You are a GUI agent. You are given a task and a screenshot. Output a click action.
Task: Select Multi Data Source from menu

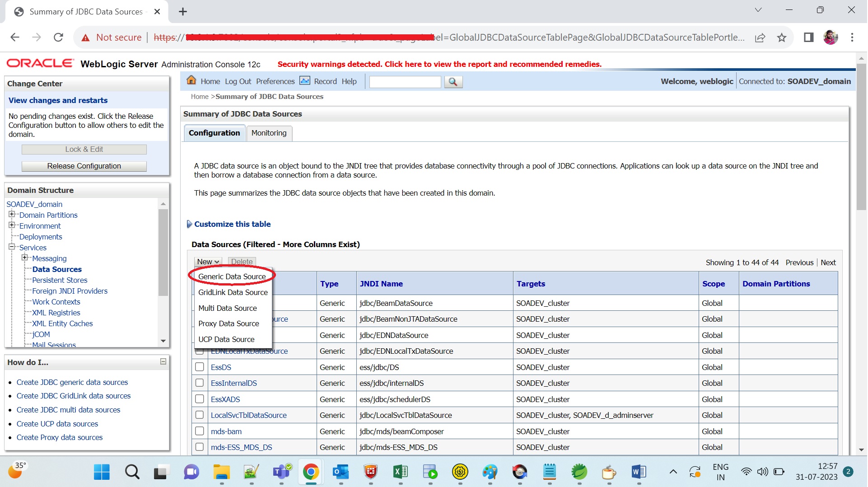point(228,308)
